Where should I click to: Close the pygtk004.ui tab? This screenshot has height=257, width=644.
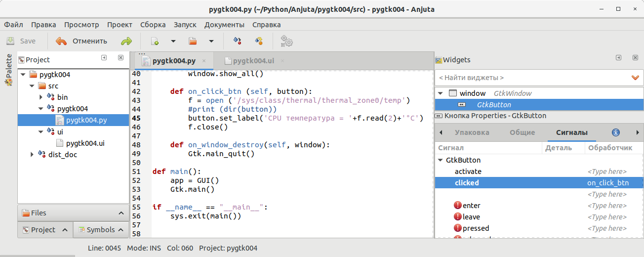click(x=282, y=61)
